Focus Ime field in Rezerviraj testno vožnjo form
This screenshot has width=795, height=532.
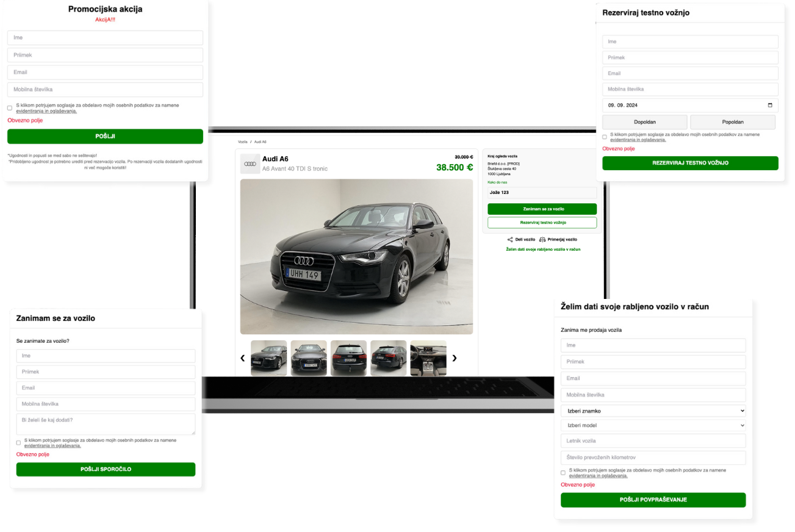click(690, 41)
